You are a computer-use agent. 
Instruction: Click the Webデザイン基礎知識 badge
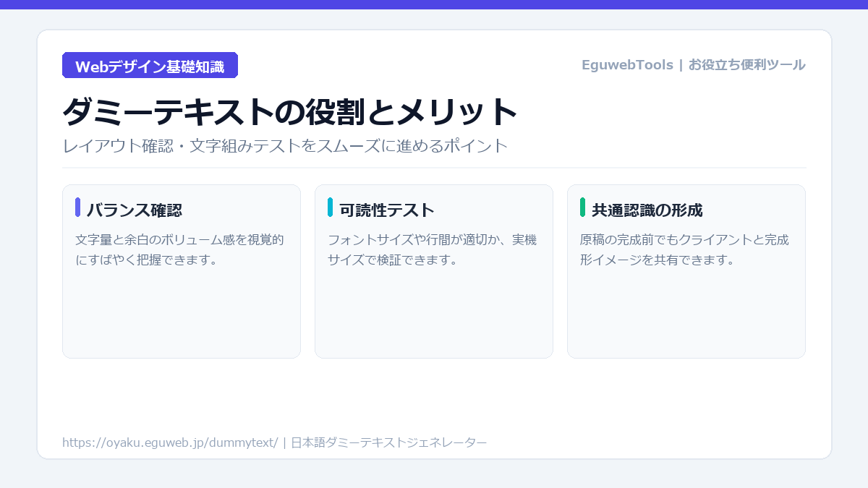point(150,66)
